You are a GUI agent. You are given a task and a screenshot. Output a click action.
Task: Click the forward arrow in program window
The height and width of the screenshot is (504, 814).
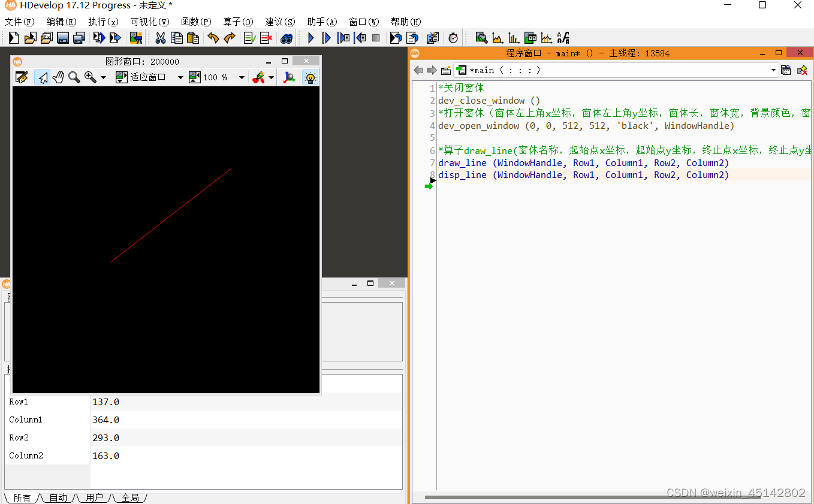(432, 70)
